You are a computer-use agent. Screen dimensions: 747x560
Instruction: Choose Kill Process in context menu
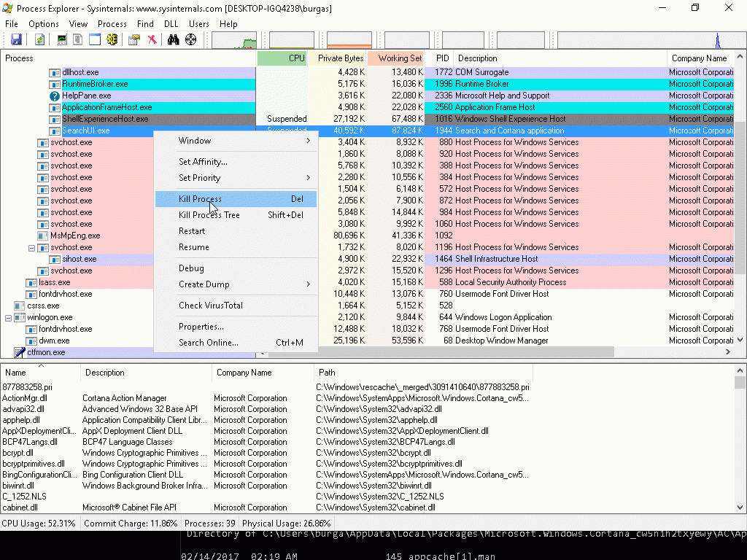pyautogui.click(x=236, y=199)
